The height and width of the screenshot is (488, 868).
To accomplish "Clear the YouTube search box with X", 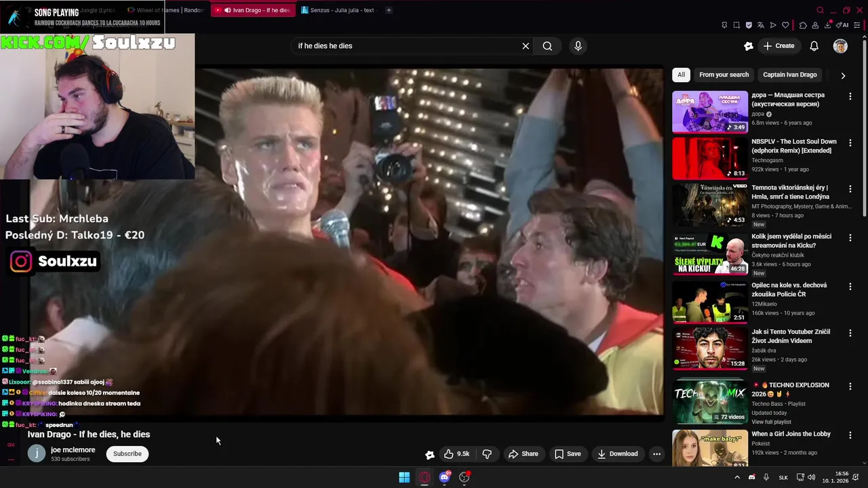I will pyautogui.click(x=526, y=46).
